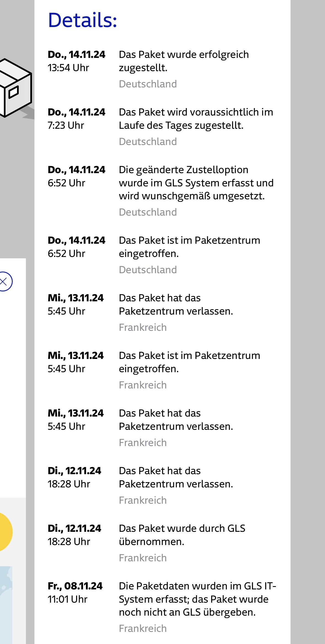
Task: Click the 11:01 Uhr timestamp
Action: [x=68, y=599]
